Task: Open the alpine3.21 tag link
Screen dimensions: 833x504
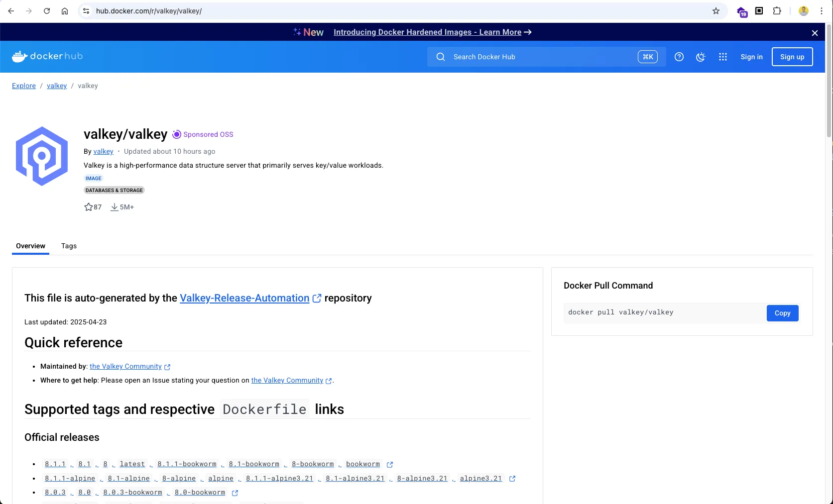Action: 480,478
